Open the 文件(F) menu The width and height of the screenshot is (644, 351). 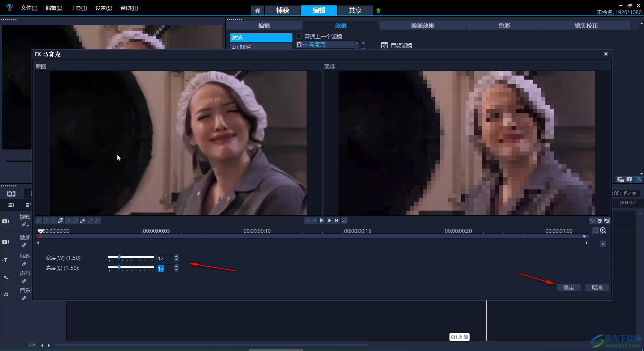[29, 8]
